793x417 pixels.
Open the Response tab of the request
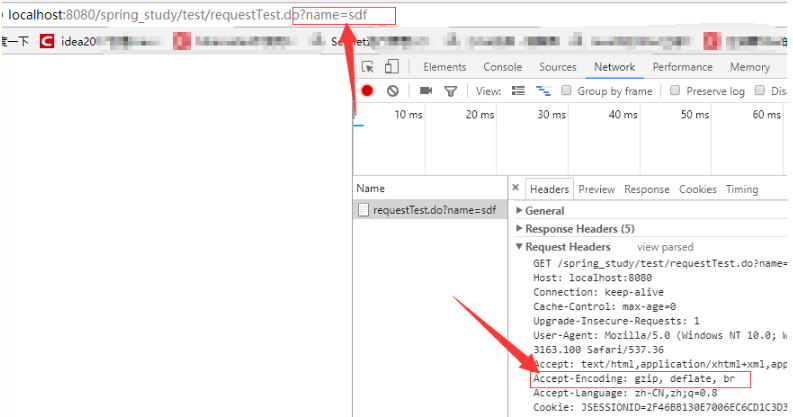pos(646,189)
